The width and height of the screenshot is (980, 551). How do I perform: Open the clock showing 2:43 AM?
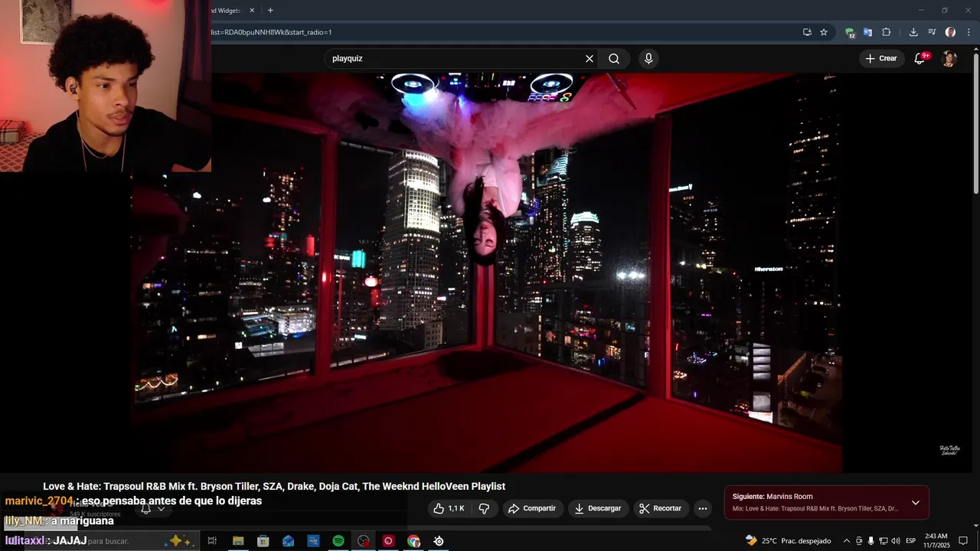coord(936,541)
